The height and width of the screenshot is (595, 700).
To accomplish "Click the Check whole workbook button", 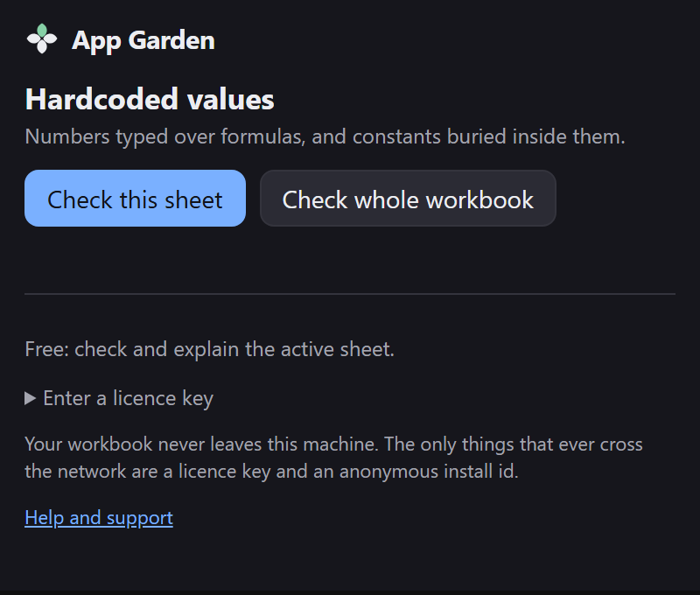I will coord(408,198).
